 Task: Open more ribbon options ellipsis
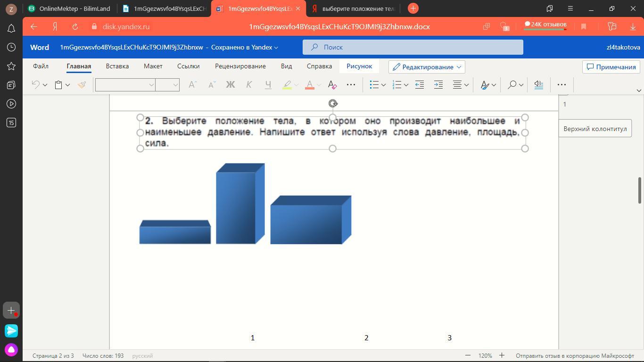tap(561, 85)
